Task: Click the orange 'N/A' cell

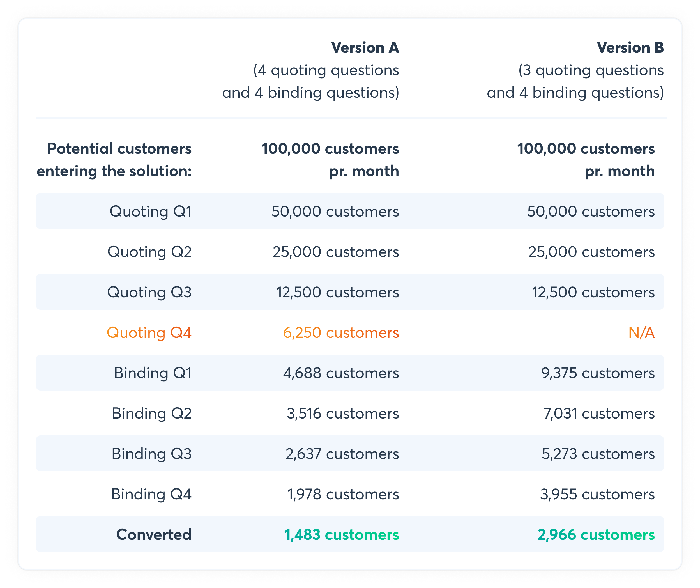Action: tap(642, 332)
